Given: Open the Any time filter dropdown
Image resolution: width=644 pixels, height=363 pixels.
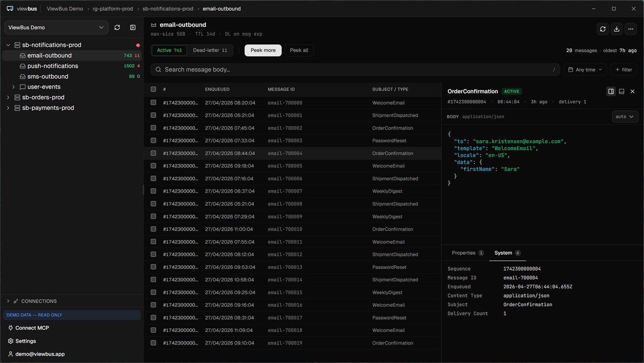Looking at the screenshot, I should point(585,70).
